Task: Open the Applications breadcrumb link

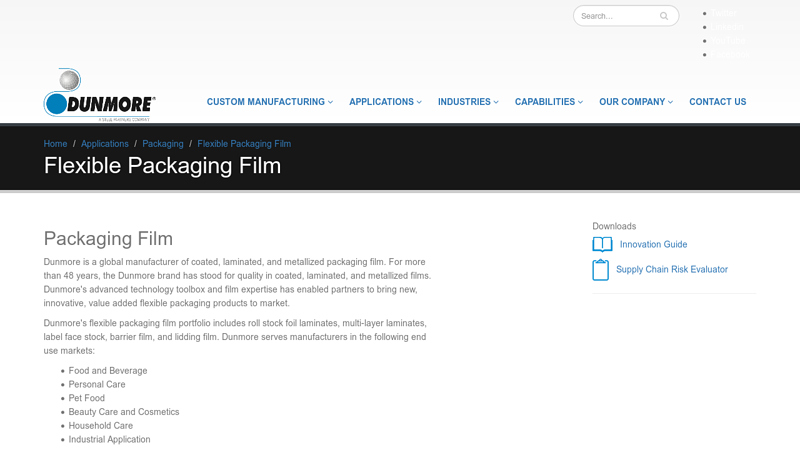Action: (x=105, y=144)
